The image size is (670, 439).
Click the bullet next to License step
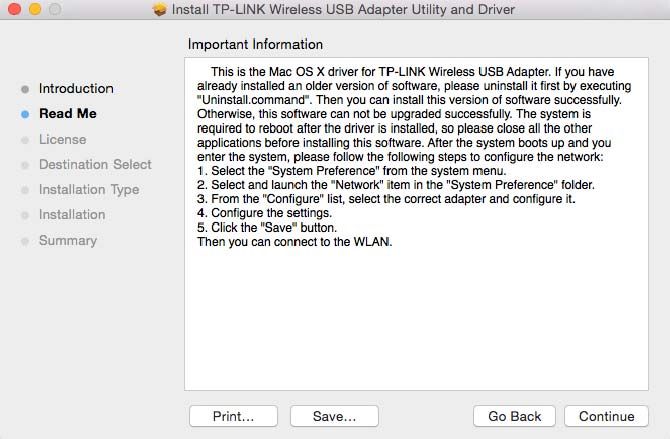pos(25,140)
